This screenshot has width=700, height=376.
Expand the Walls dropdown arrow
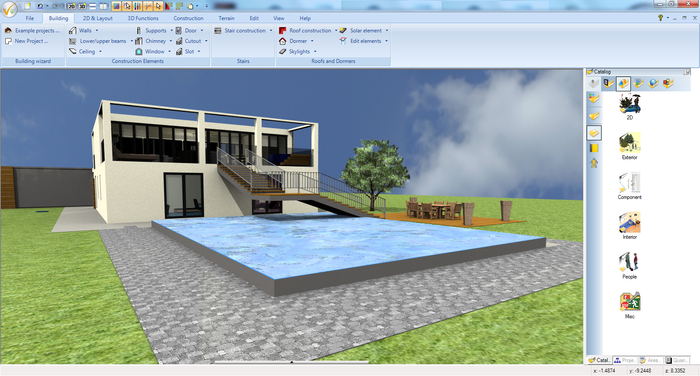coord(97,30)
